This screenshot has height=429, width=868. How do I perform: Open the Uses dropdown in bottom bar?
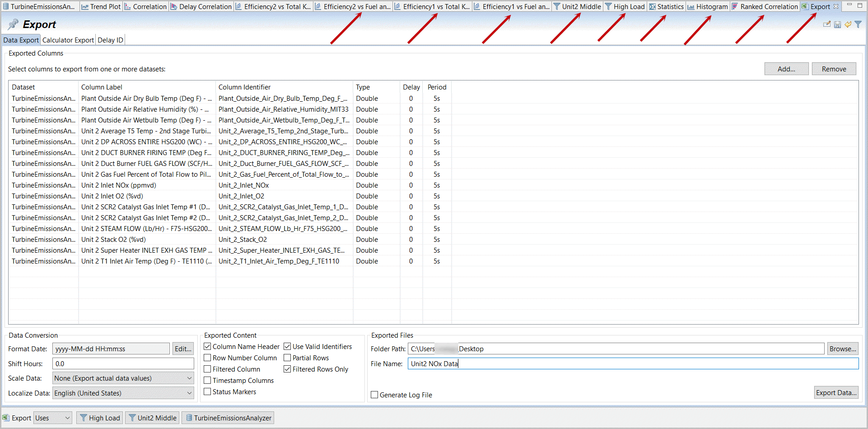coord(52,418)
